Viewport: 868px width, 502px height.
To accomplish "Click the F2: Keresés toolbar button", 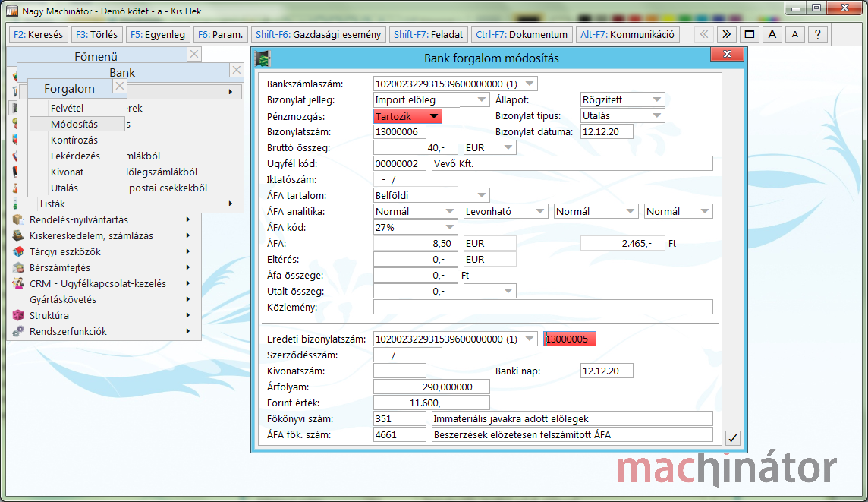I will click(x=38, y=34).
